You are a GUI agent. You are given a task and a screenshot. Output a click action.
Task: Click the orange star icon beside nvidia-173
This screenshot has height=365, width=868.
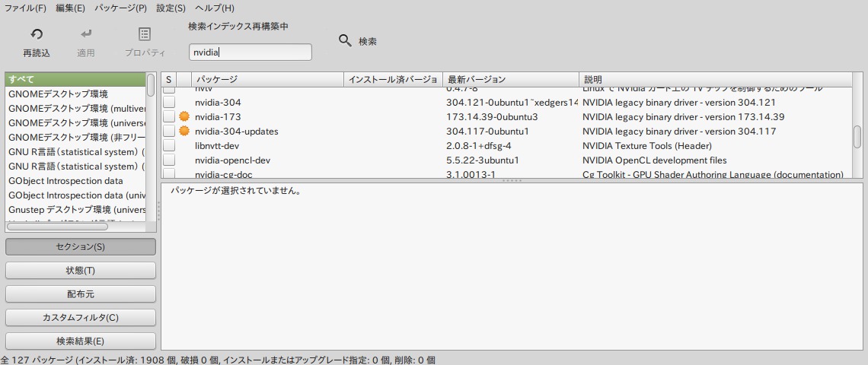184,116
